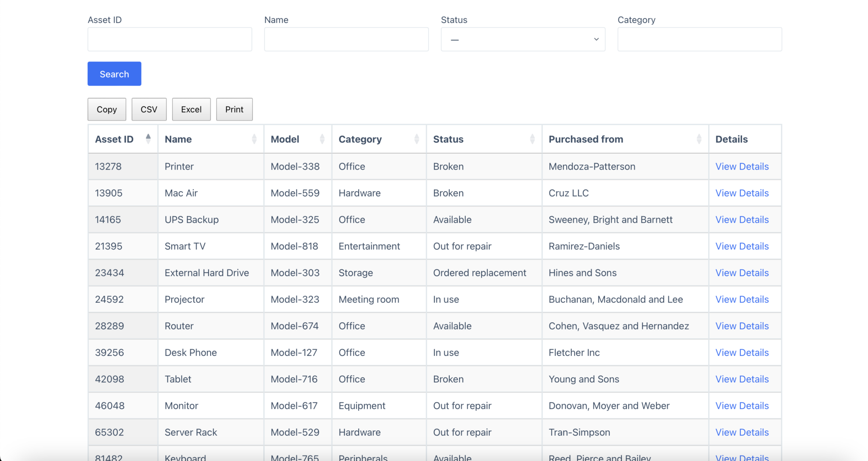The image size is (868, 461).
Task: Sort by Purchased from column icon
Action: 699,139
